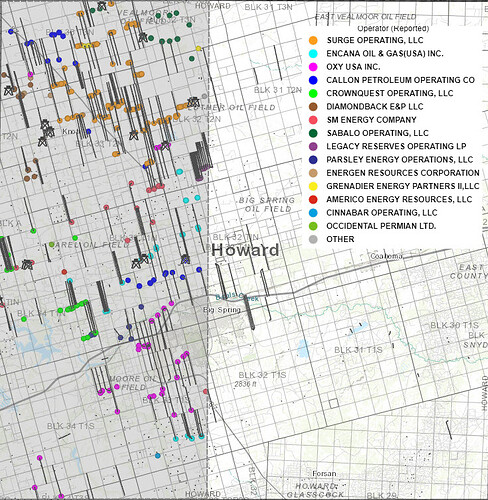Click the dark green Sabalo Operating legend swatch

click(x=313, y=133)
